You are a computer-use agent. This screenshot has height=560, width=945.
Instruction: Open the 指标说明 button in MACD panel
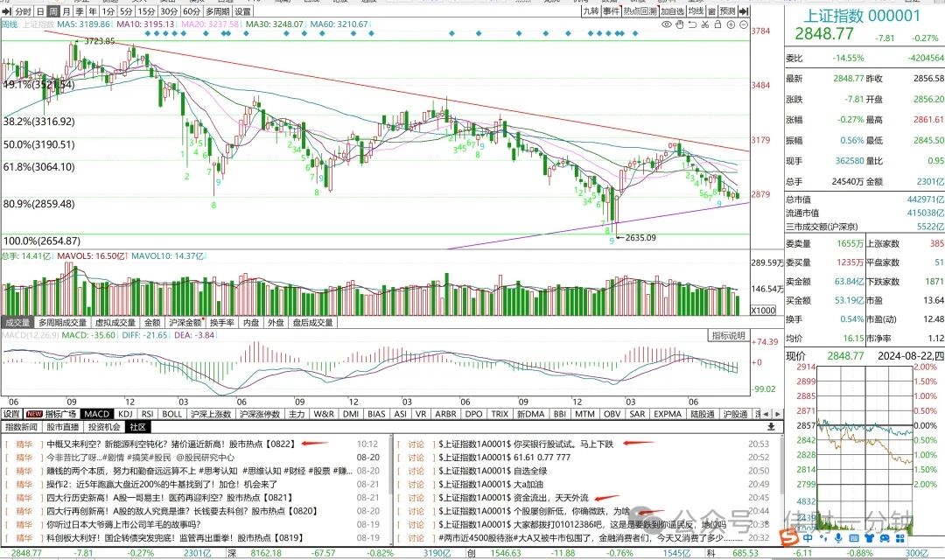[x=729, y=336]
